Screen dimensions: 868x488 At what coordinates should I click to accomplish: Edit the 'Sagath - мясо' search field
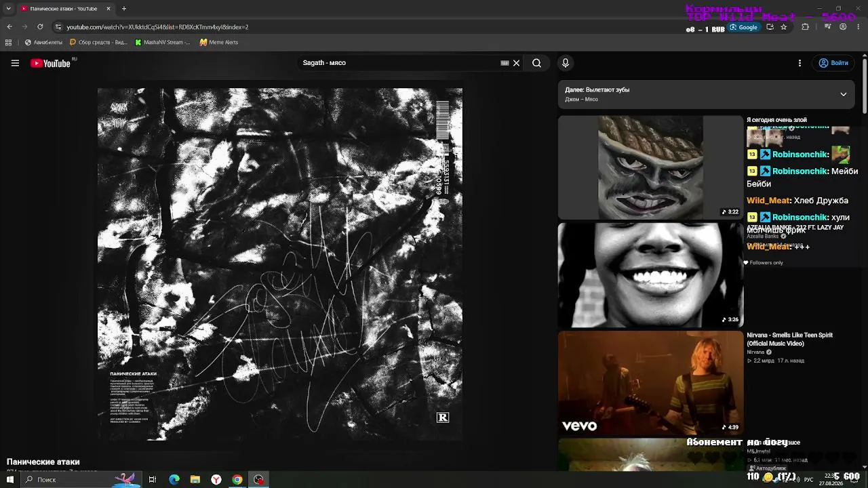click(400, 63)
